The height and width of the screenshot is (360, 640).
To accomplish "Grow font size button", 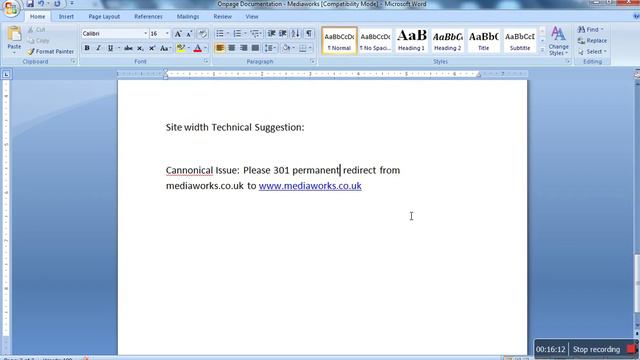I will [x=178, y=34].
